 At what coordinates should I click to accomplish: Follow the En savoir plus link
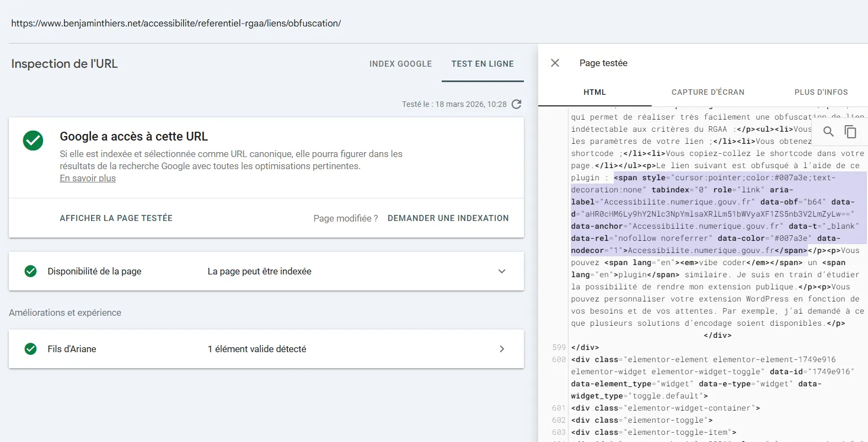click(x=88, y=178)
